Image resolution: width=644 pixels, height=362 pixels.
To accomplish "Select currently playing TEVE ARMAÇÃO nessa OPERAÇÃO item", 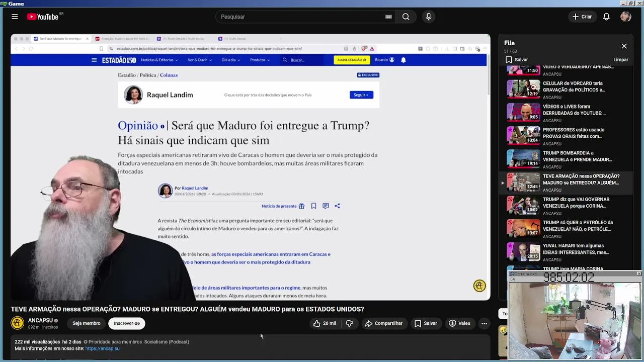I will 567,182.
